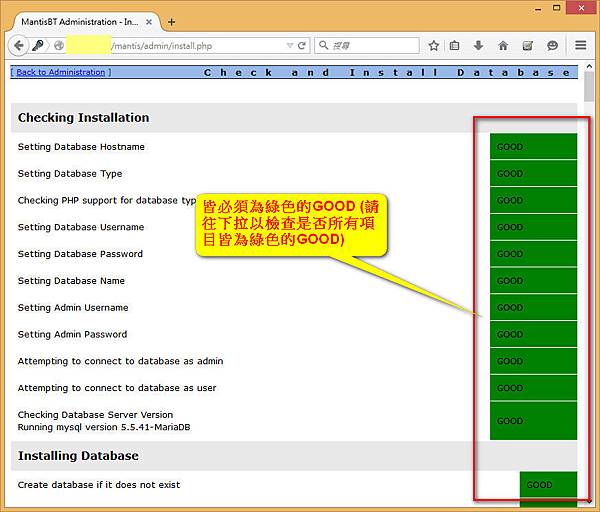Click the globe site identity icon

(59, 46)
